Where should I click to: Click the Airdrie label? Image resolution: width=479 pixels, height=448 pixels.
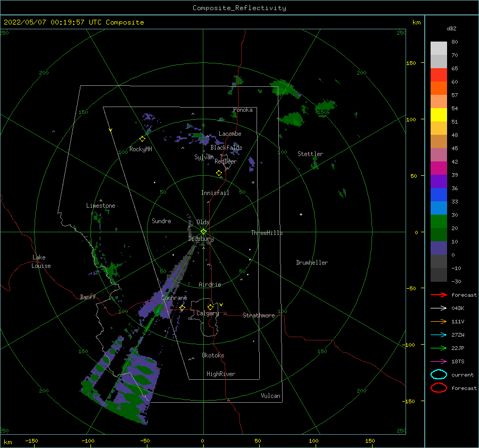point(210,284)
